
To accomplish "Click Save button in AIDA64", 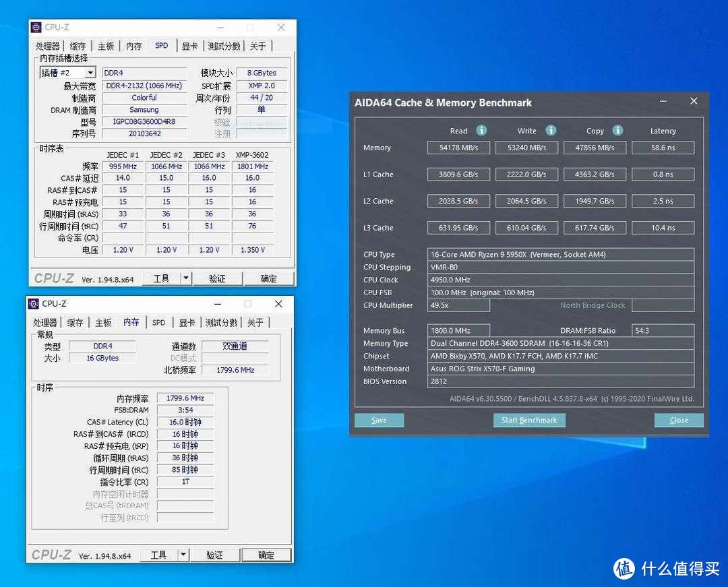I will pyautogui.click(x=379, y=420).
